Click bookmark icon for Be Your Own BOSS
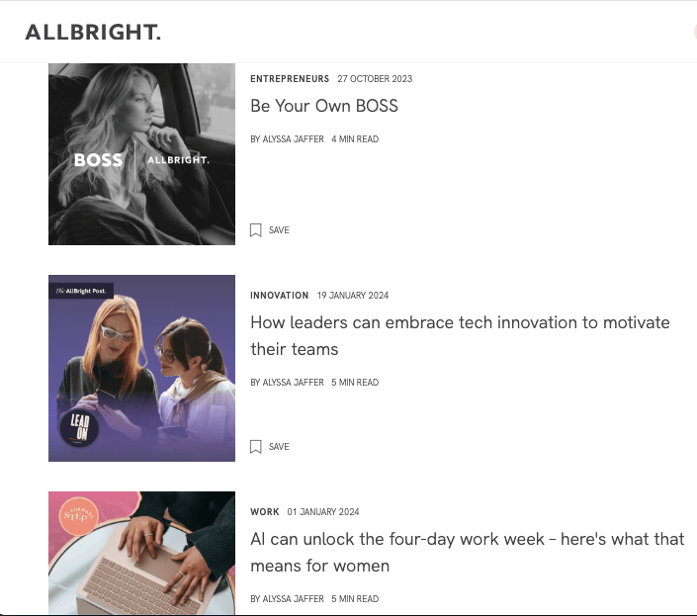Viewport: 697px width, 616px height. coord(256,230)
